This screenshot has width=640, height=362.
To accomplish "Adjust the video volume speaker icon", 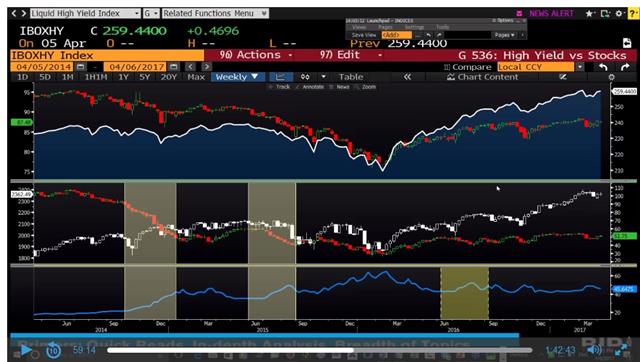I will tap(593, 349).
